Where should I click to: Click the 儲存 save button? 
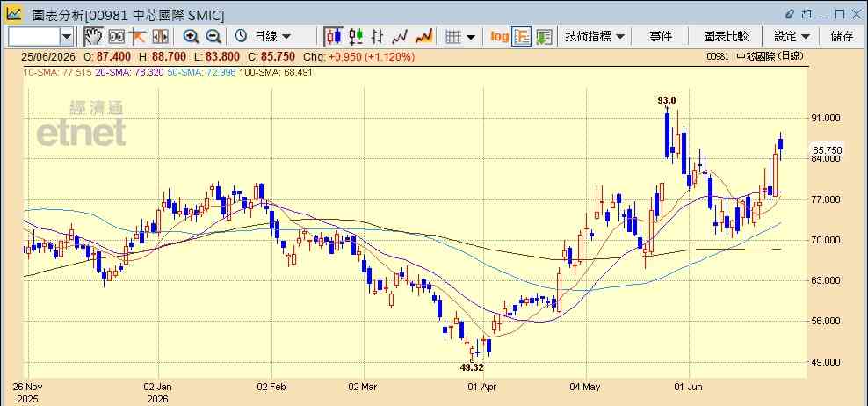(842, 37)
